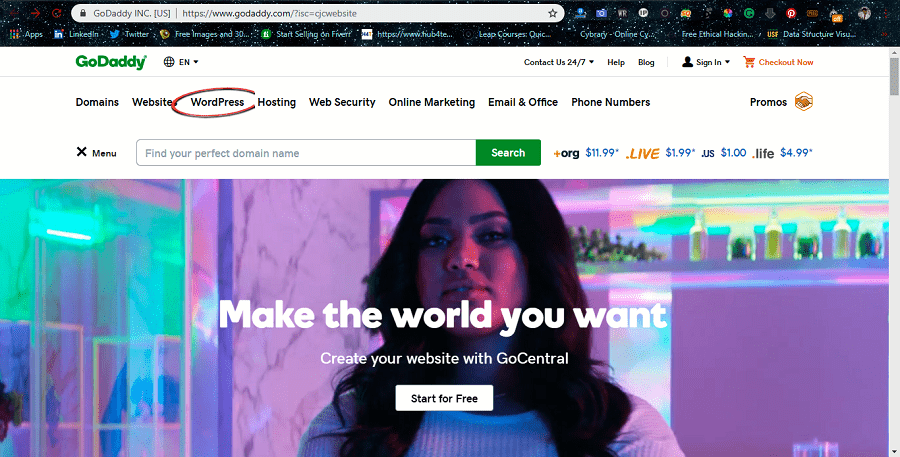900x457 pixels.
Task: Open the Help link
Action: pos(616,62)
